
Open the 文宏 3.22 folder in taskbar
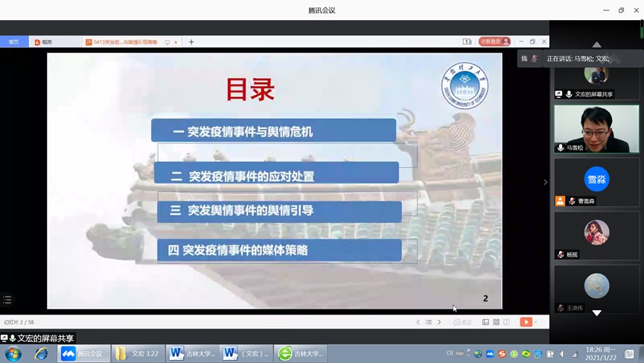(138, 353)
